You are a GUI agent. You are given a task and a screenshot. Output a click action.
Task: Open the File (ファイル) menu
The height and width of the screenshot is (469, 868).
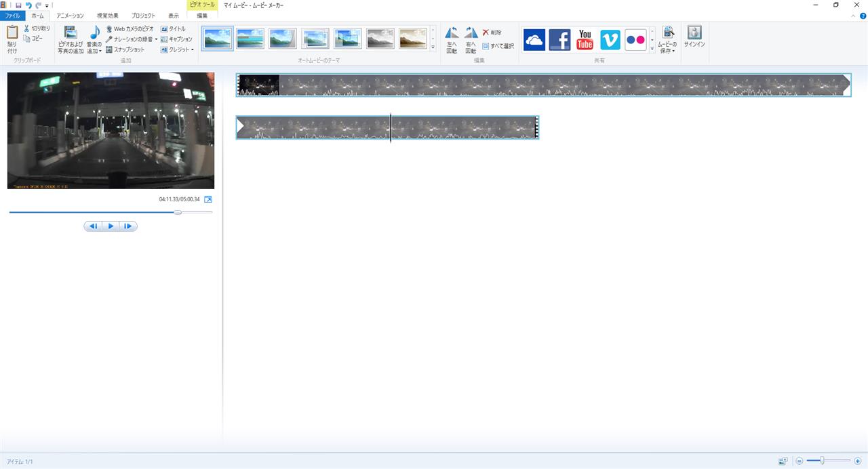coord(13,16)
